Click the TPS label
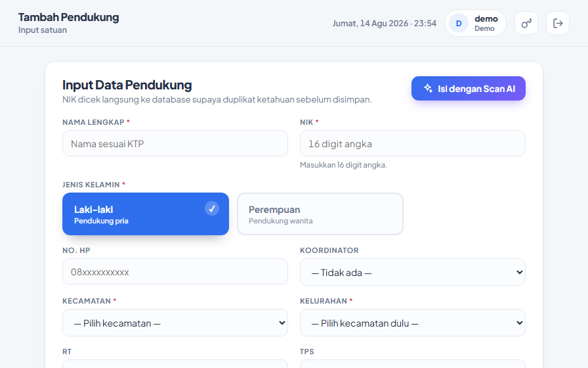 [306, 352]
